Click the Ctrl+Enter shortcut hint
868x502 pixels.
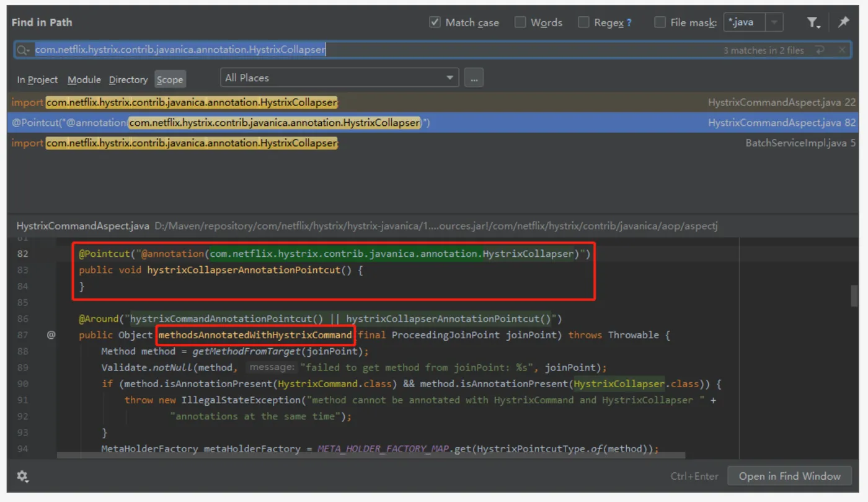tap(694, 477)
